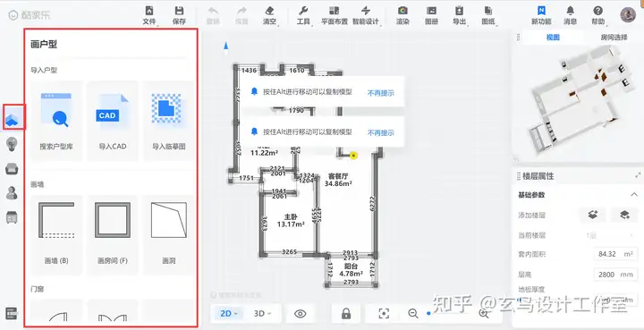The height and width of the screenshot is (330, 644).
Task: Click 导入CAD import card
Action: coord(113,121)
